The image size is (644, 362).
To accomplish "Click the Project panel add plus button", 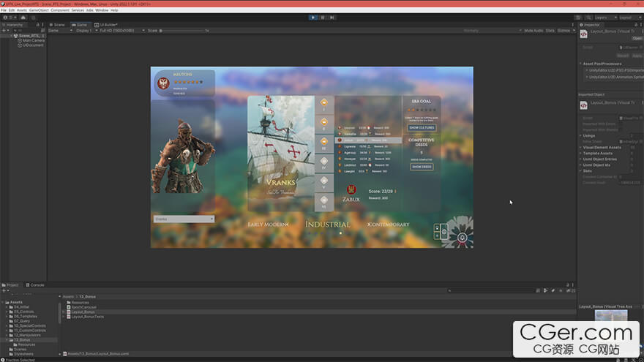I will coord(4,290).
